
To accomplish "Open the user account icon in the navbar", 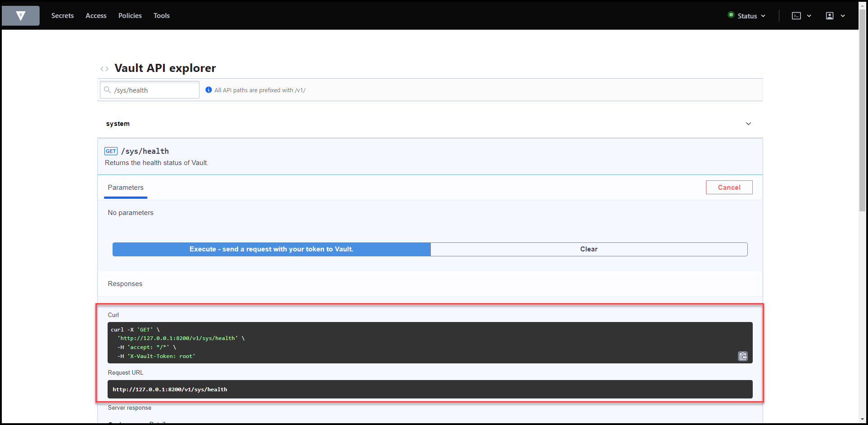I will (x=830, y=15).
